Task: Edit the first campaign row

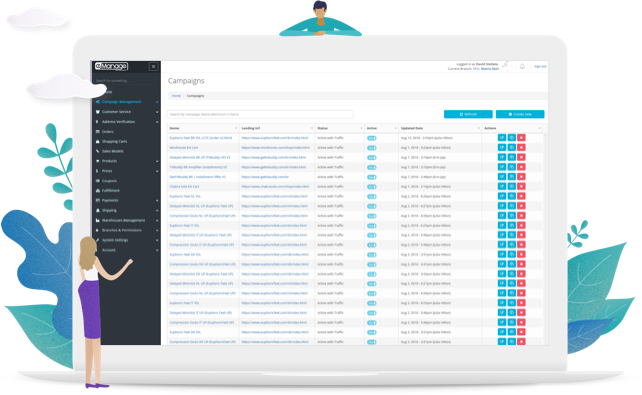Action: (502, 138)
